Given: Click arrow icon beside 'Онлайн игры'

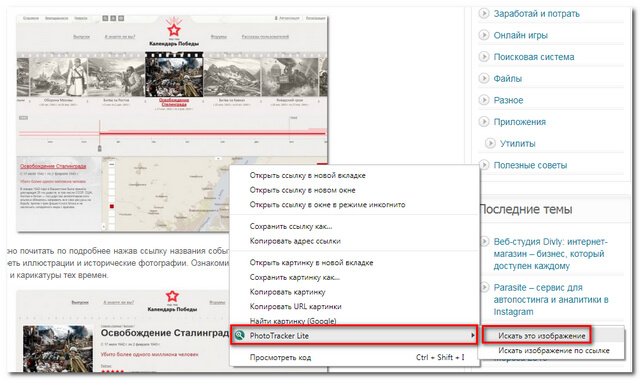Looking at the screenshot, I should pos(484,35).
